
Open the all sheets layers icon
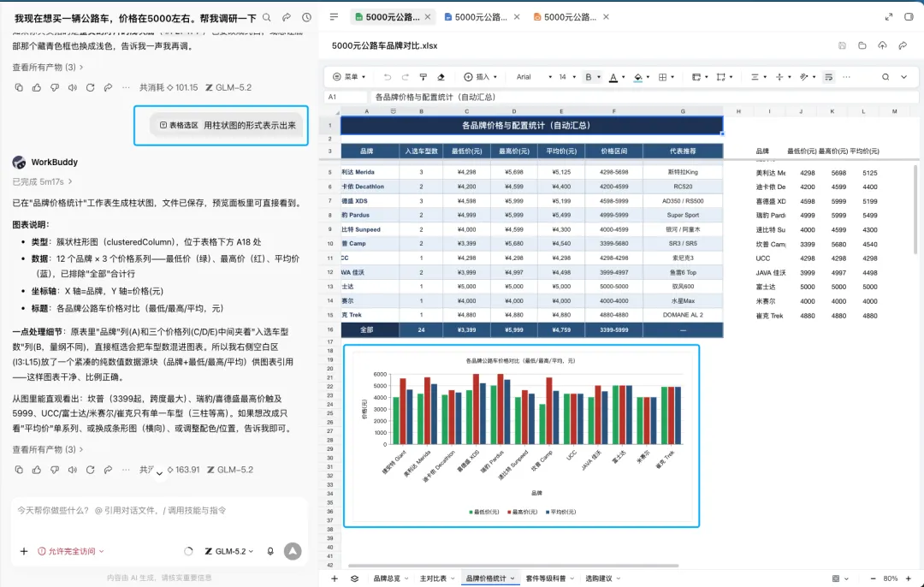[354, 578]
